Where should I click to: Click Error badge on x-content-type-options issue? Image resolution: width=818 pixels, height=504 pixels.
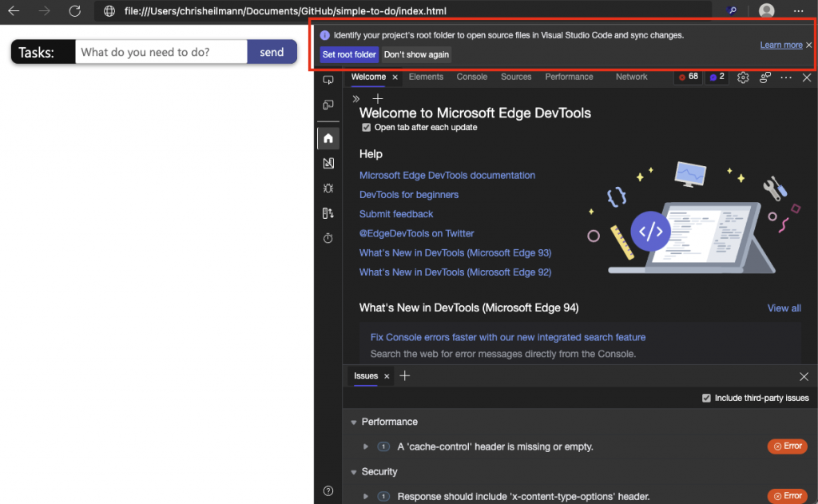coord(787,496)
